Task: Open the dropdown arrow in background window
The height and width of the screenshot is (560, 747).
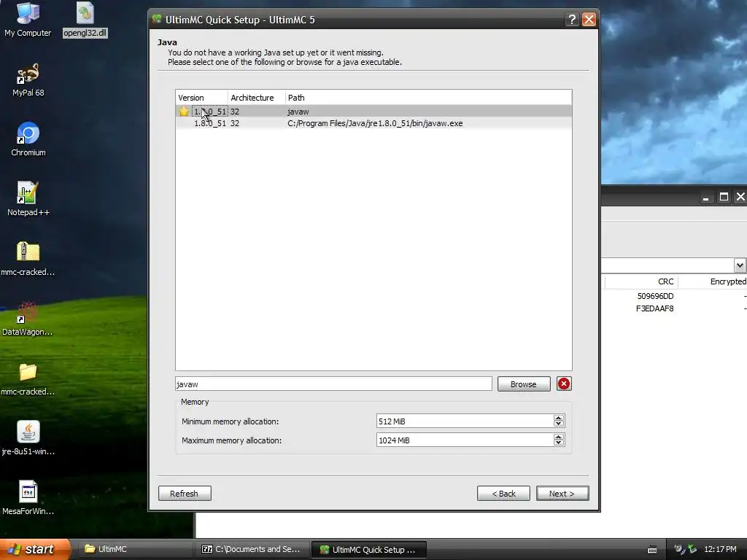Action: click(x=740, y=265)
